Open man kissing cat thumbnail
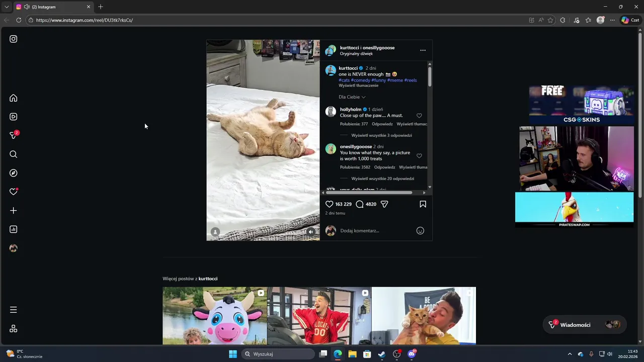Viewport: 644px width, 362px height. [424, 316]
